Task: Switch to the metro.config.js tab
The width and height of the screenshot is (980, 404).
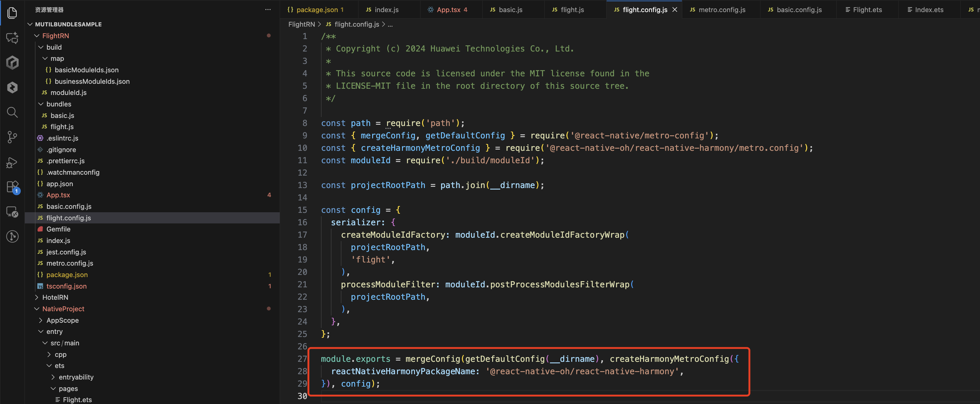Action: tap(721, 10)
